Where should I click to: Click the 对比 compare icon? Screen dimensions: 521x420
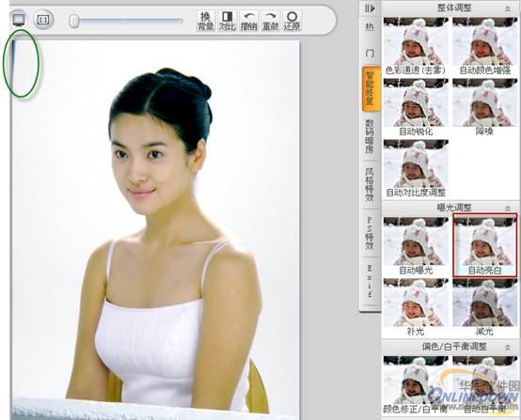228,21
